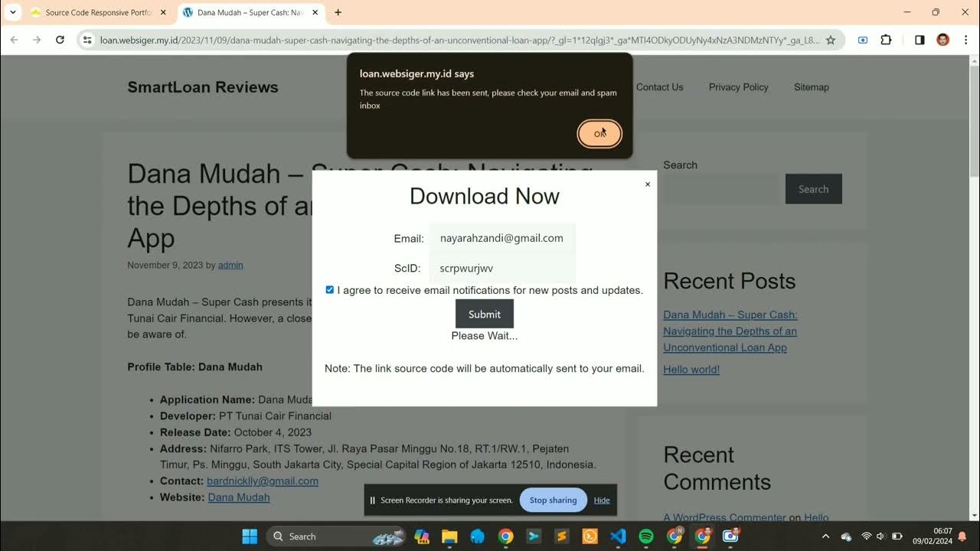The image size is (980, 551).
Task: Open Chrome's three-dot menu
Action: click(x=965, y=40)
